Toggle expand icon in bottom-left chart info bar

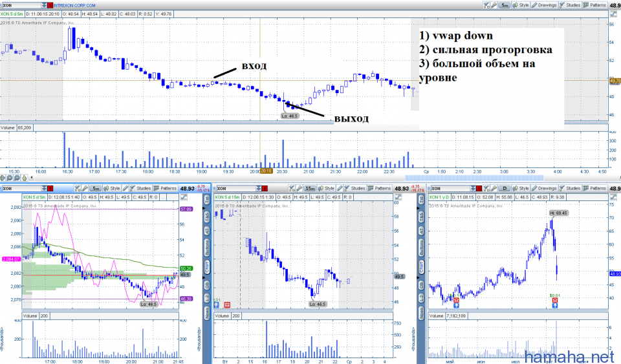pos(184,197)
